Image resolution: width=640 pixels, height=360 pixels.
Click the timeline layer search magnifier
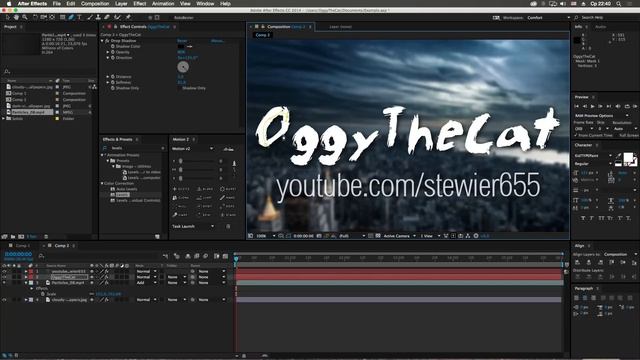(x=41, y=256)
